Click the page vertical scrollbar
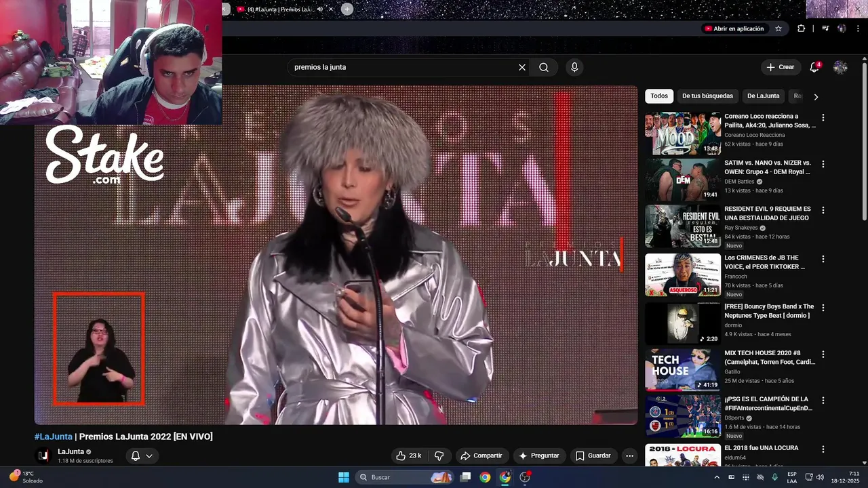Image resolution: width=868 pixels, height=488 pixels. pos(865,141)
